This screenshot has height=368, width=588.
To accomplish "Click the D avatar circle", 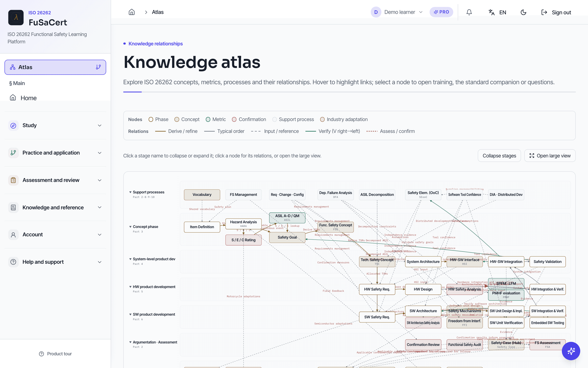I will pyautogui.click(x=376, y=12).
